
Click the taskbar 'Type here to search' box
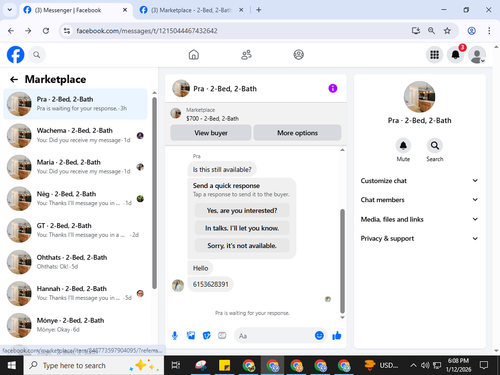click(x=94, y=366)
